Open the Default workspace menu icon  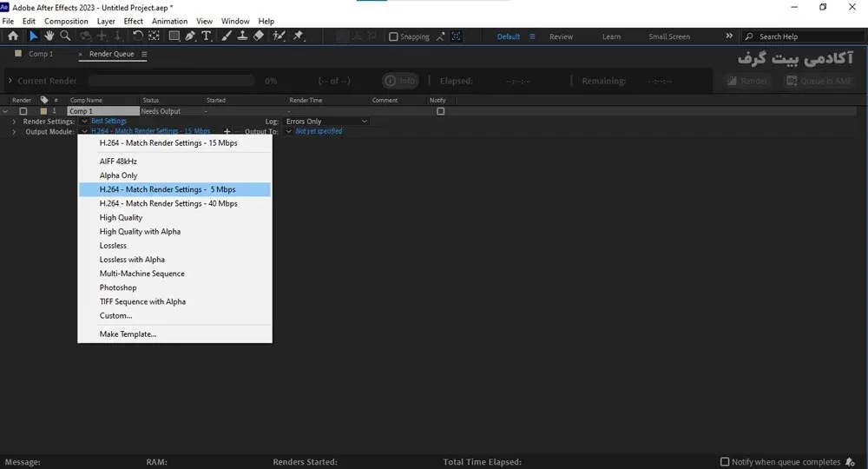(x=532, y=36)
